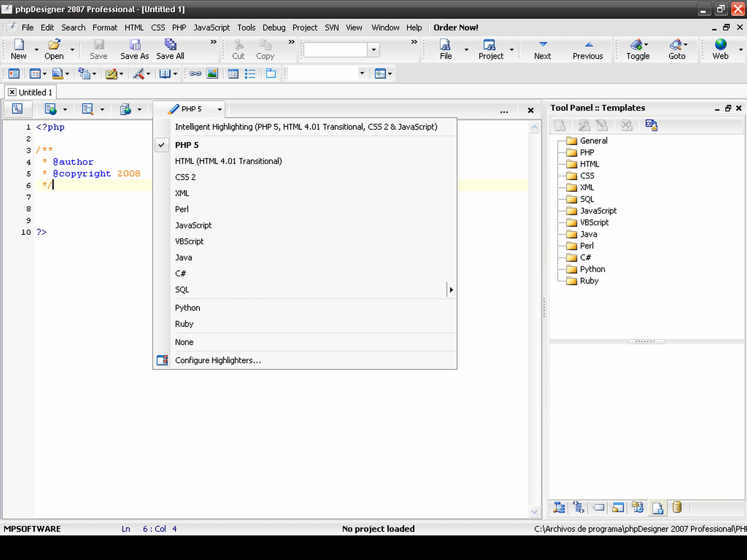
Task: Click the database icon in Tool Panel footer
Action: 676,508
